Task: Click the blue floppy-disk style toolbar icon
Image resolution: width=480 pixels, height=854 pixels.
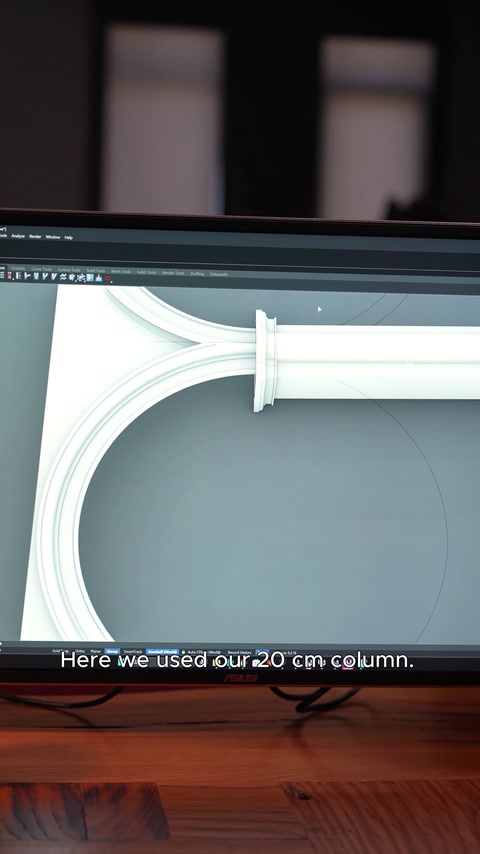Action: [90, 277]
